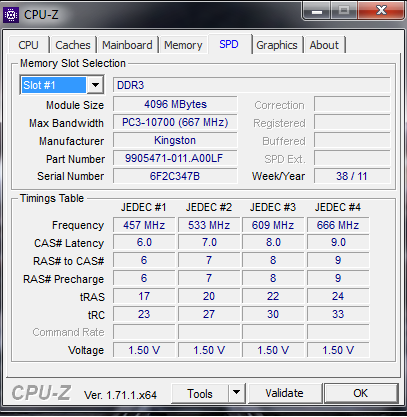
Task: Open the Caches tab
Action: pos(73,45)
